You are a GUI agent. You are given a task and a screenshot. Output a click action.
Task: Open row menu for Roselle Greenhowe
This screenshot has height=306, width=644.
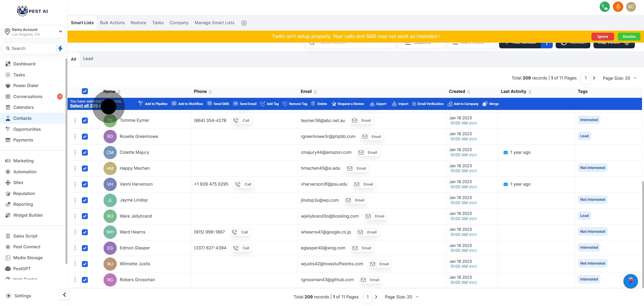pos(75,136)
